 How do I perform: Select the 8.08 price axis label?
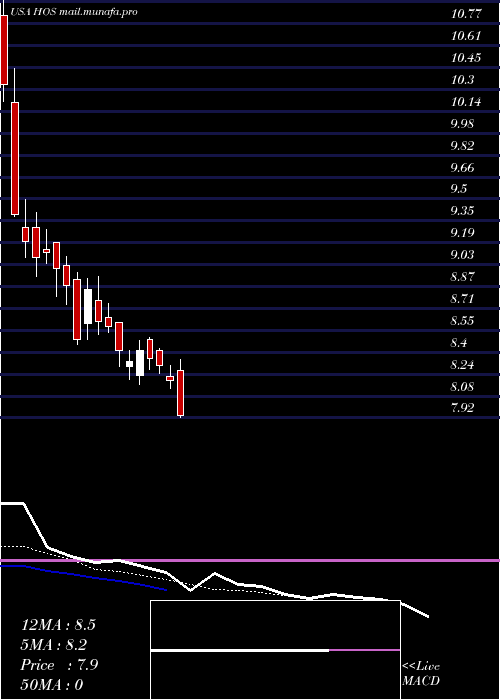[x=462, y=386]
